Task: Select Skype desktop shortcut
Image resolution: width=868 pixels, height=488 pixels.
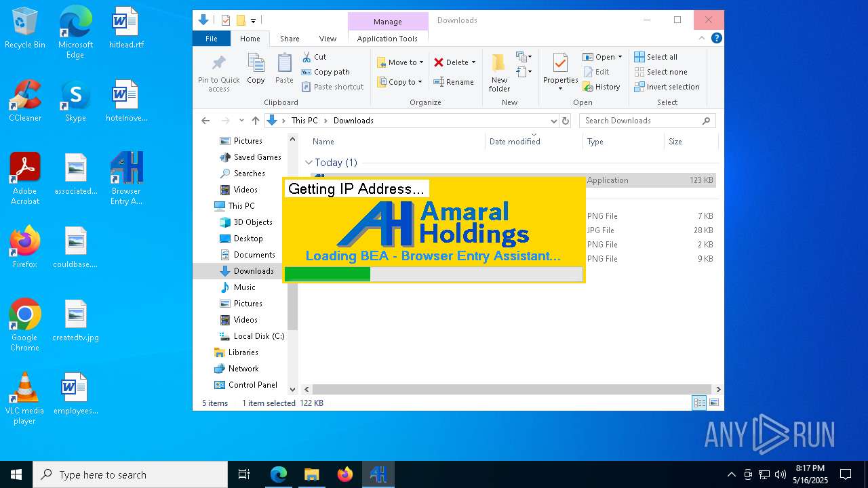Action: (75, 101)
